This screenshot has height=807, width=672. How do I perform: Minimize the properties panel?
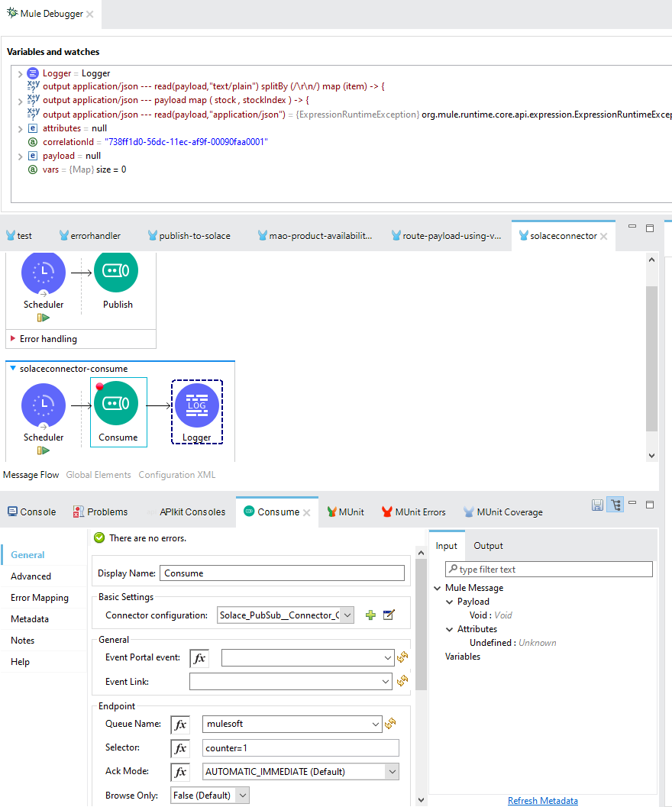[632, 503]
